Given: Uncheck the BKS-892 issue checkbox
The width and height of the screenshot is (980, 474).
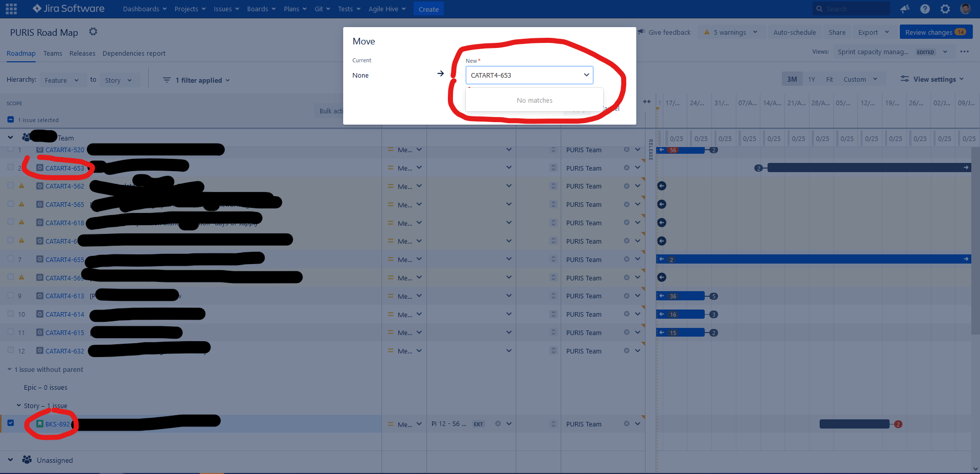Looking at the screenshot, I should [x=11, y=423].
